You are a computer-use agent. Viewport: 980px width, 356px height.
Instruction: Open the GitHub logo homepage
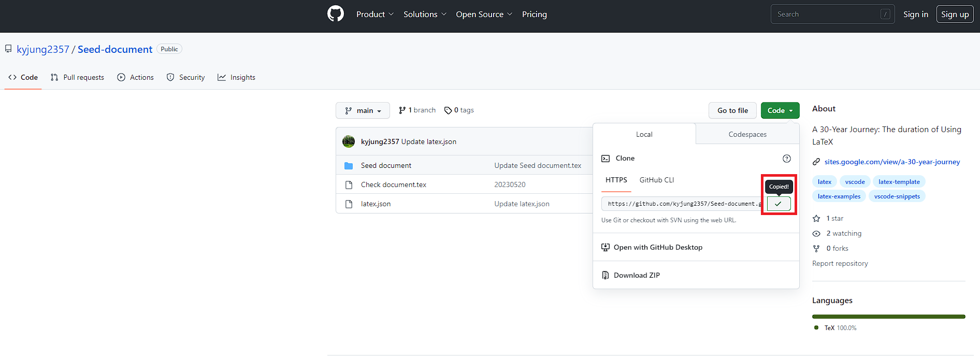click(x=336, y=14)
